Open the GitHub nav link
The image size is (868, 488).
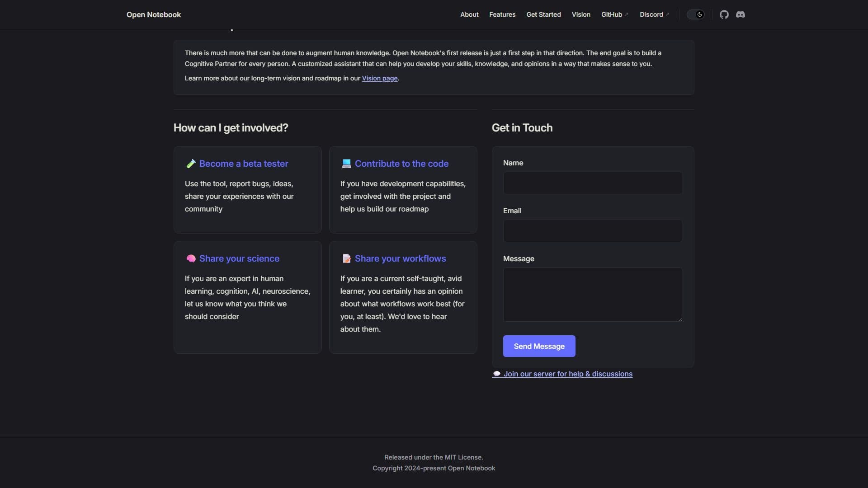point(614,14)
